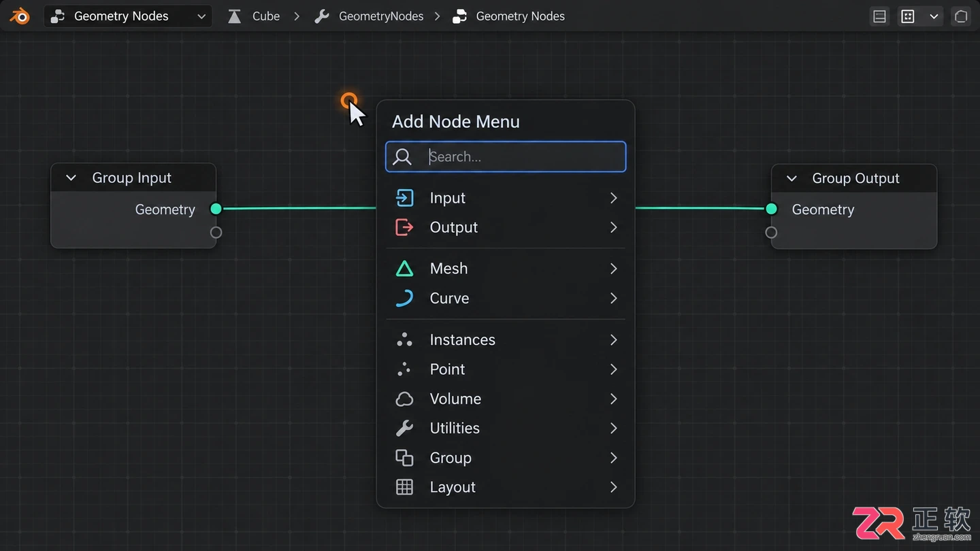Click the stacked-panel icon in the header
The width and height of the screenshot is (980, 551).
879,16
